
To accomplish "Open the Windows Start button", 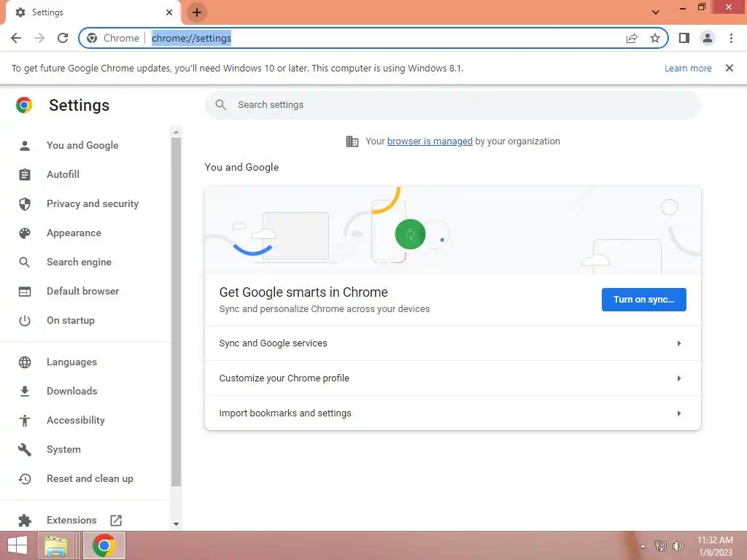I will click(18, 545).
